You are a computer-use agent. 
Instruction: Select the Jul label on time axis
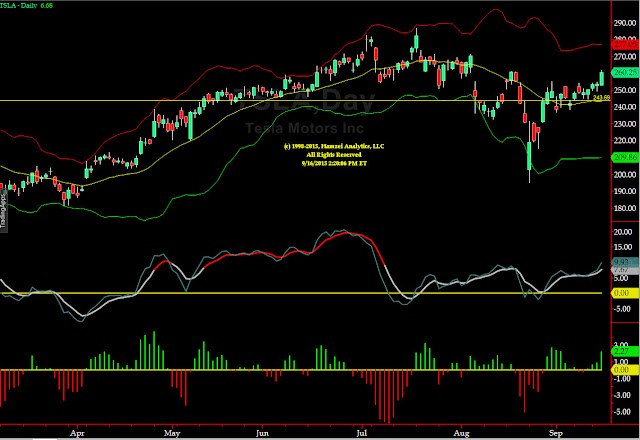click(x=361, y=433)
